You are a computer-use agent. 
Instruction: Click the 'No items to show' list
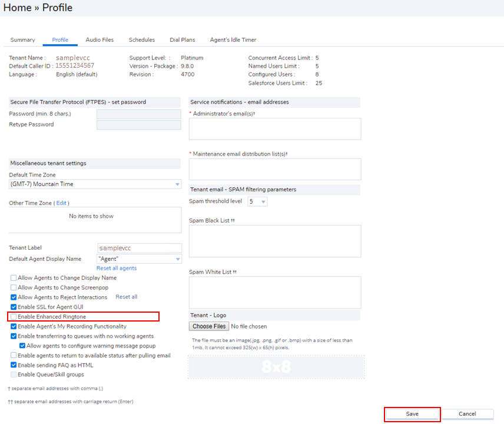(95, 220)
